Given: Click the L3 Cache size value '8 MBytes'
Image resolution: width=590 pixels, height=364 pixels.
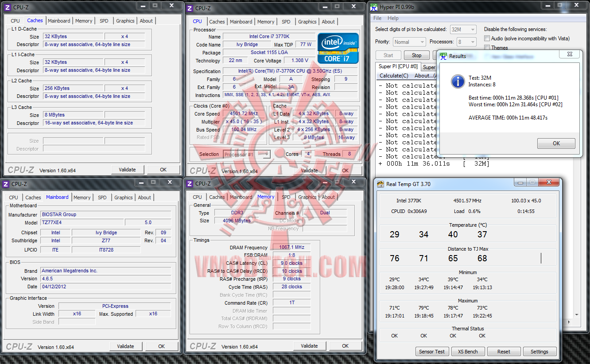Looking at the screenshot, I should point(74,115).
